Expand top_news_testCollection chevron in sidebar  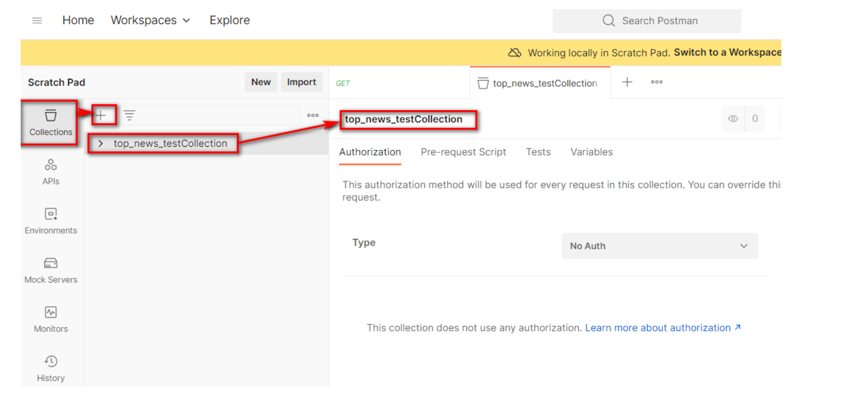coord(101,144)
